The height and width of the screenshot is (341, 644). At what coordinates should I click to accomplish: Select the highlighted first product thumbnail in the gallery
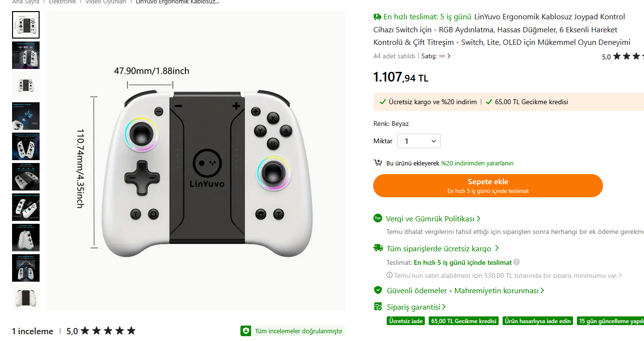coord(26,25)
